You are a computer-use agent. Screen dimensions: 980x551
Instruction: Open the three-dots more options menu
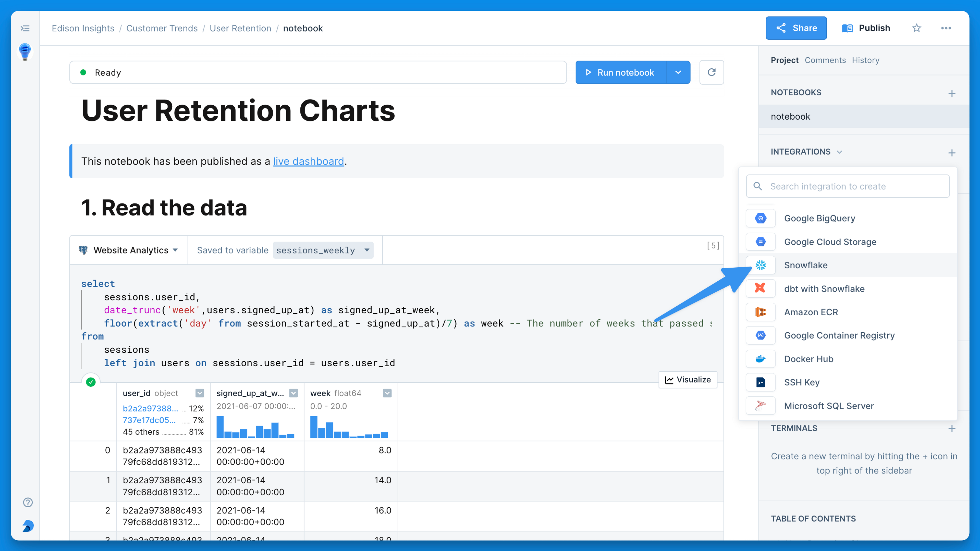click(x=946, y=28)
